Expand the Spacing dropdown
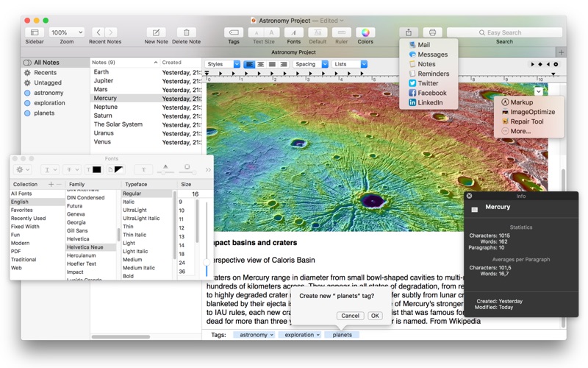Image resolution: width=588 pixels, height=368 pixels. tap(310, 65)
